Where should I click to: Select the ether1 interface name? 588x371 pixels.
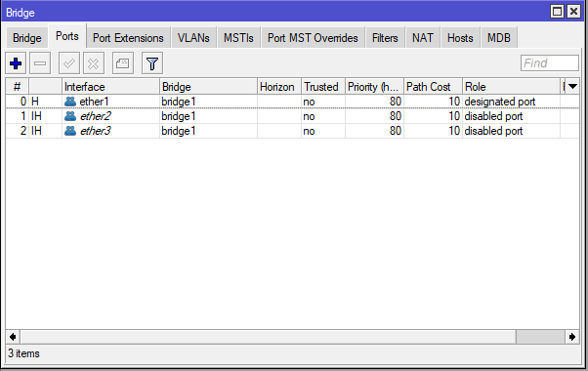pos(94,102)
